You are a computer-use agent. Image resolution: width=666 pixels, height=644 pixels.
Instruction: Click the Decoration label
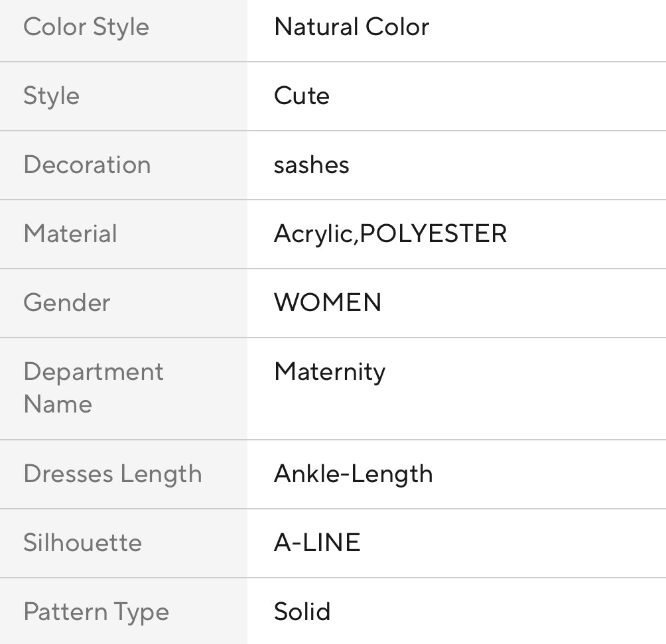(87, 165)
